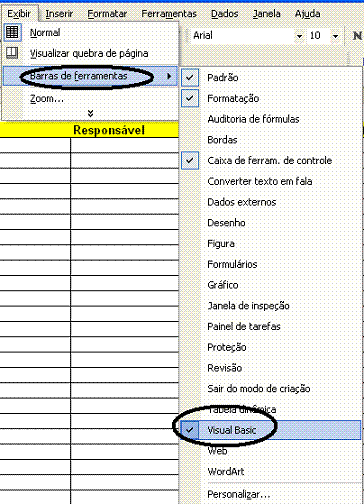This screenshot has width=364, height=504.
Task: Show the Figura toolbar
Action: click(271, 243)
